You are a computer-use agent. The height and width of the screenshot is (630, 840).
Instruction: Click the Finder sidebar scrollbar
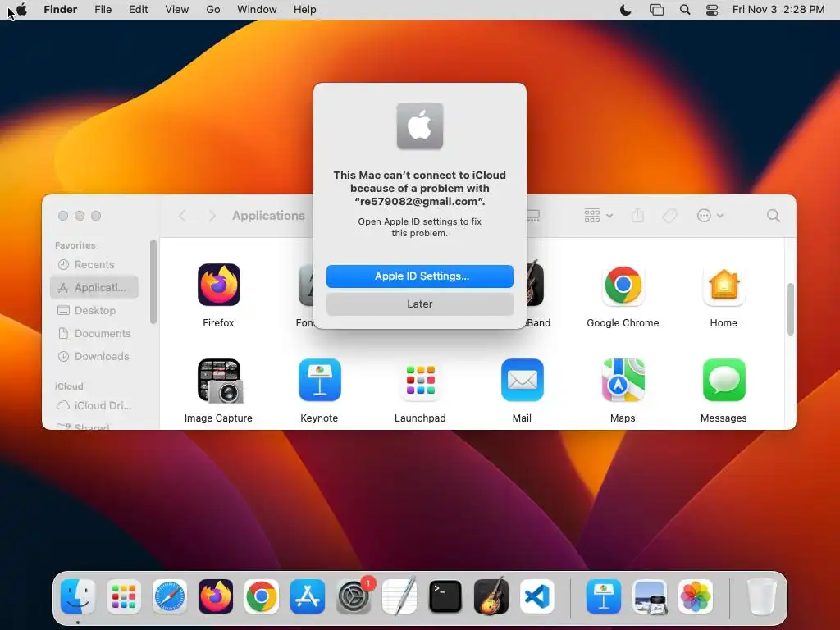pyautogui.click(x=153, y=282)
